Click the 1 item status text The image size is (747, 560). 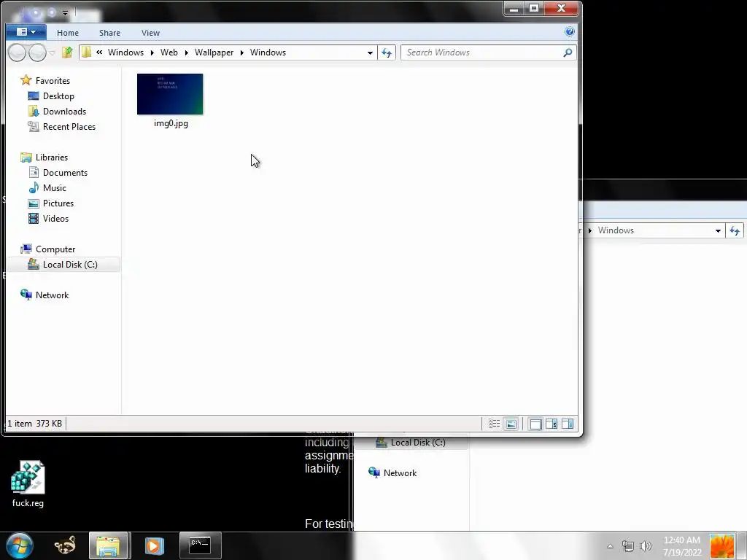click(x=20, y=424)
